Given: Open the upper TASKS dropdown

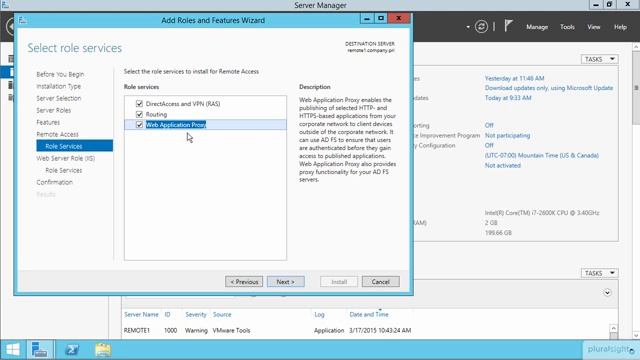Looking at the screenshot, I should click(600, 59).
